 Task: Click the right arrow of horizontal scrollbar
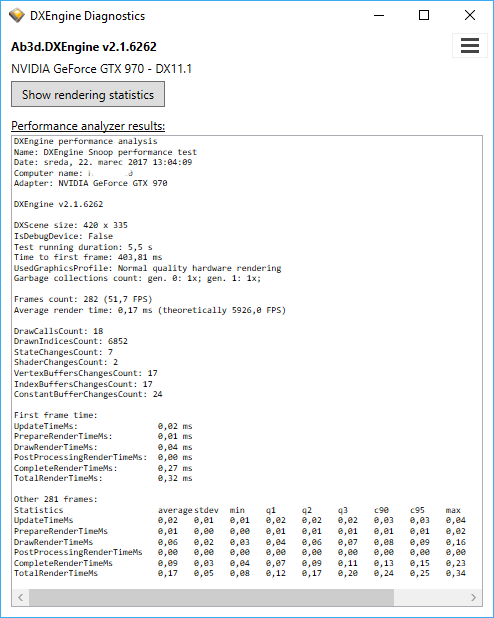[x=473, y=598]
